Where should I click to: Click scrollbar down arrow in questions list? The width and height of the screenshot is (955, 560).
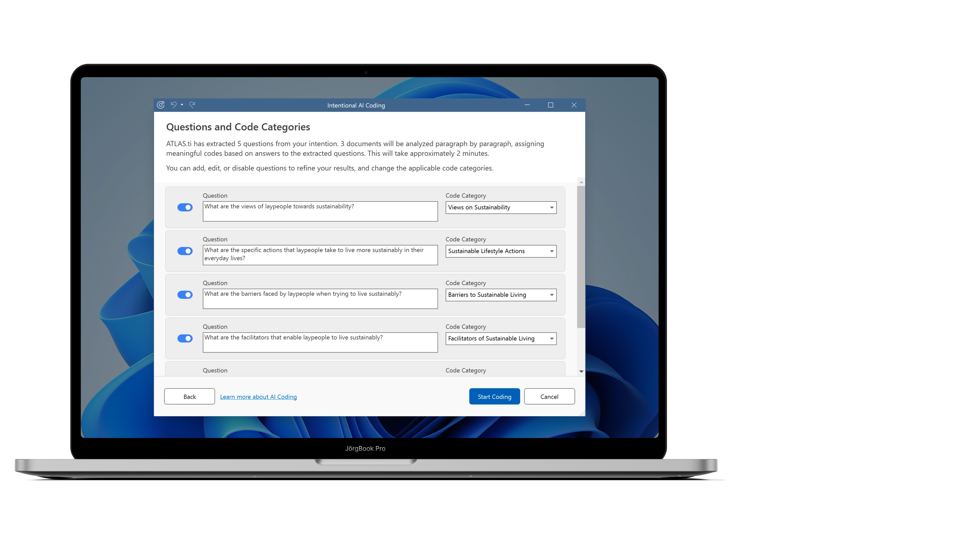(x=581, y=371)
